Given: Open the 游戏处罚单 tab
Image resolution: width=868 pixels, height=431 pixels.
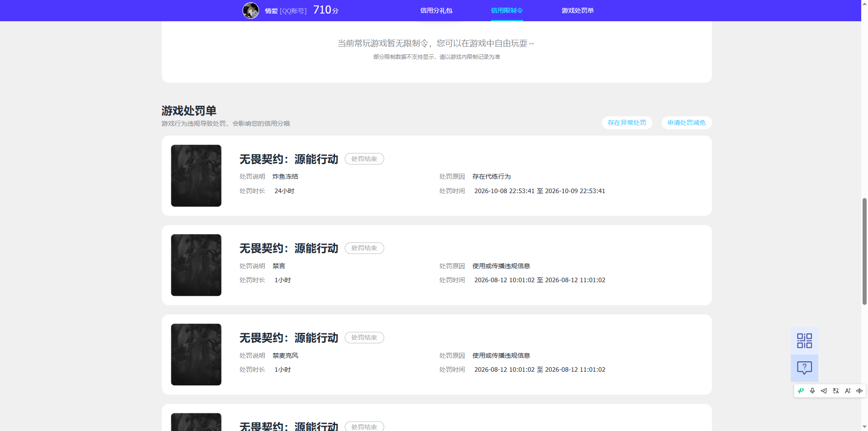Looking at the screenshot, I should click(578, 10).
